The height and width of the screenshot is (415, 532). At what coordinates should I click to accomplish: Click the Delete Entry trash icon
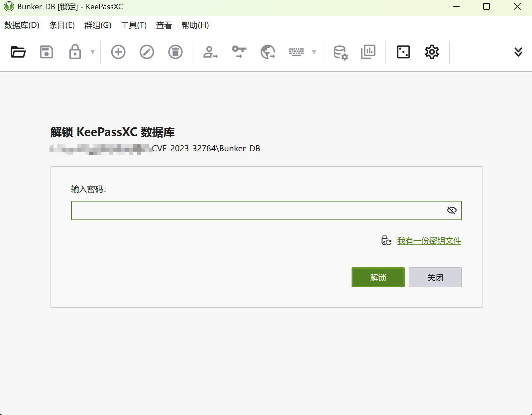point(175,52)
